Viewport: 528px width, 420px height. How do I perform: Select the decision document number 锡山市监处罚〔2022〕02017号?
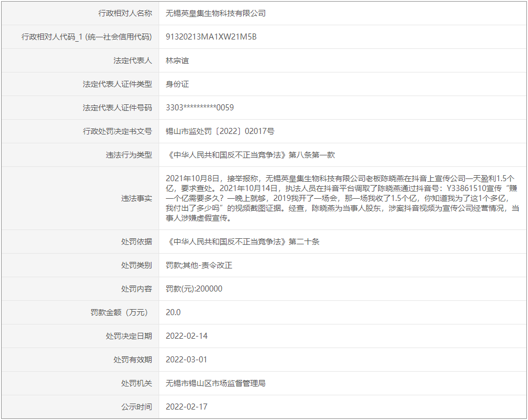(220, 131)
